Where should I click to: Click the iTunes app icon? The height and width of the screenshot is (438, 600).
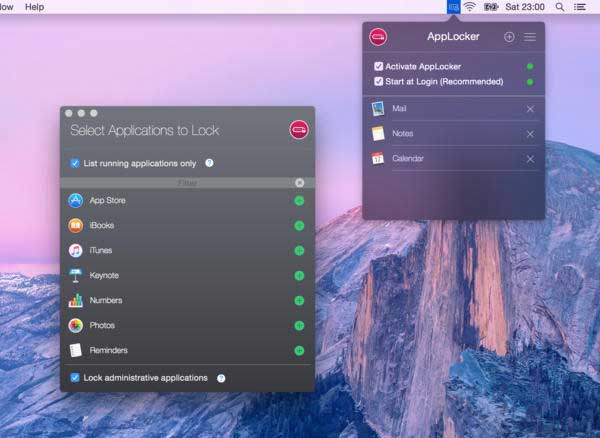point(76,251)
